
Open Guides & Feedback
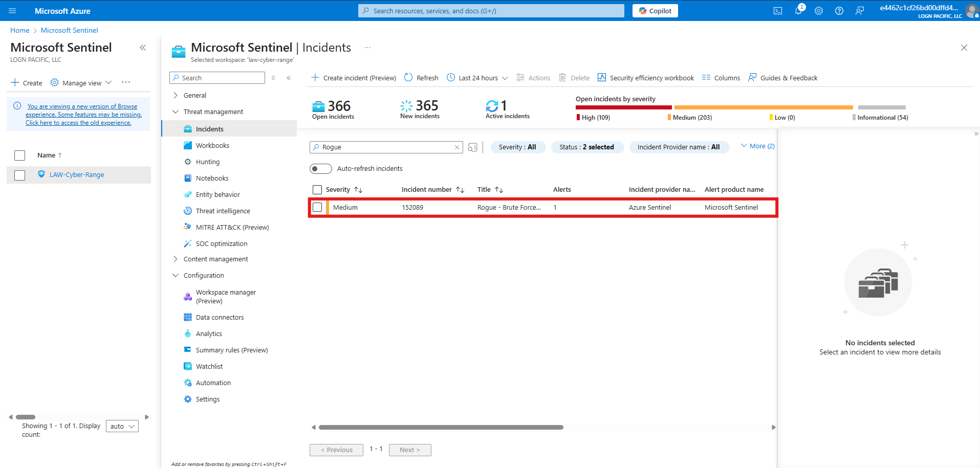[x=783, y=78]
